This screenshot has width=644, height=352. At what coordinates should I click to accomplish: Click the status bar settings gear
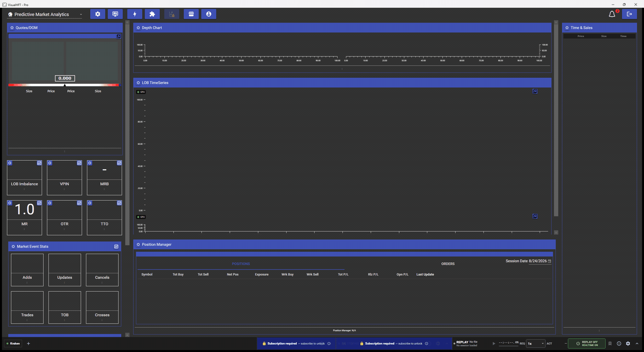628,343
